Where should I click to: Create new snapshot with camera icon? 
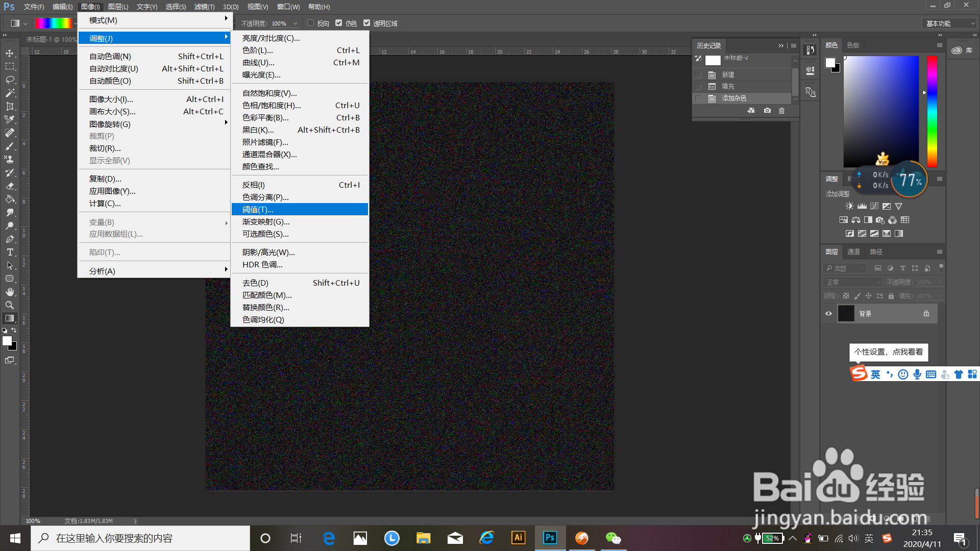pos(767,111)
